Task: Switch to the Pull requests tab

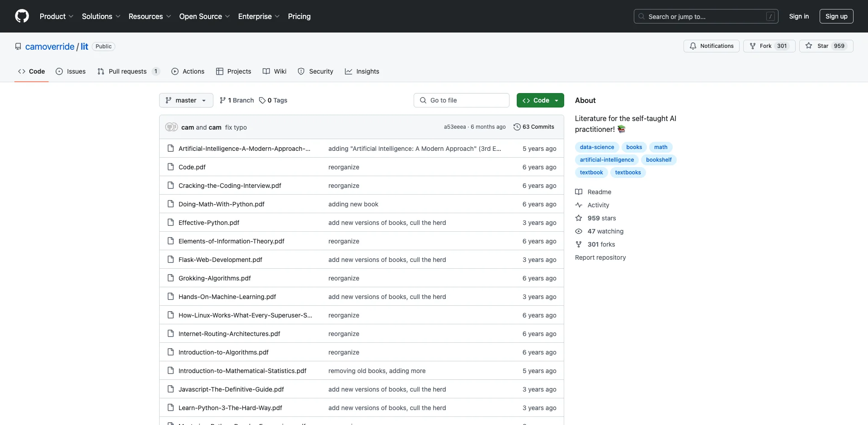Action: tap(128, 71)
